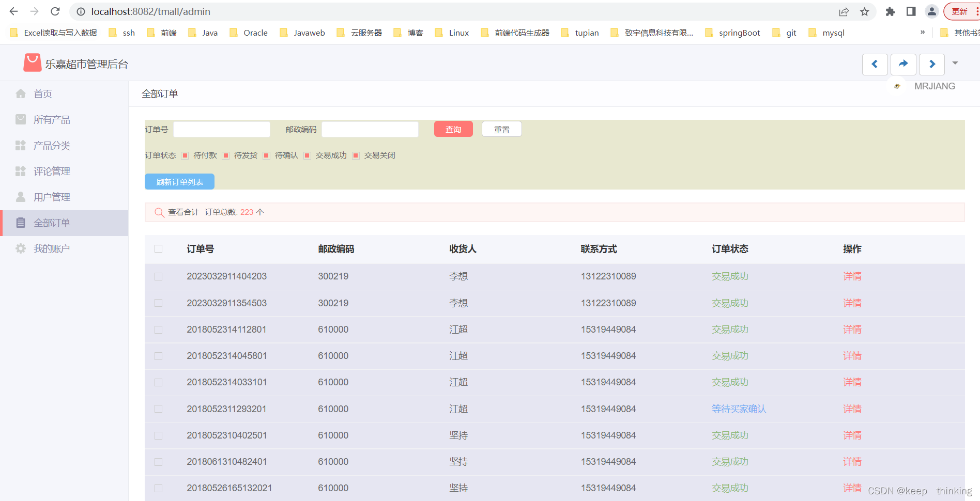This screenshot has height=501, width=980.
Task: Click the home icon beside 首页
Action: click(21, 93)
